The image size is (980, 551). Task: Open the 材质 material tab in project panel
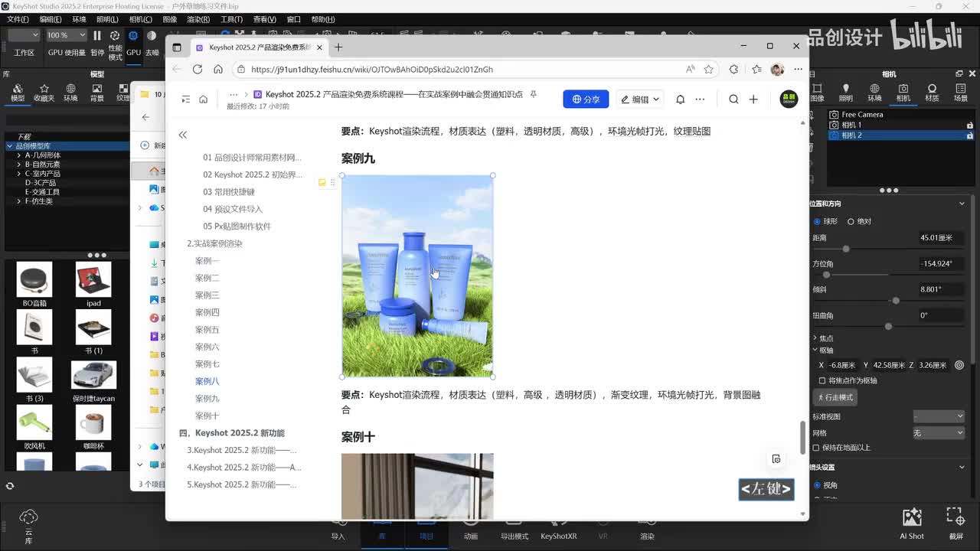click(x=932, y=93)
